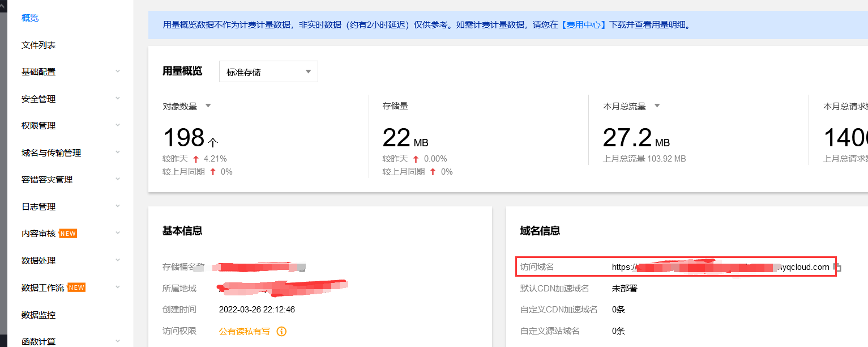
Task: Select 权限管理 in the sidebar
Action: 39,126
